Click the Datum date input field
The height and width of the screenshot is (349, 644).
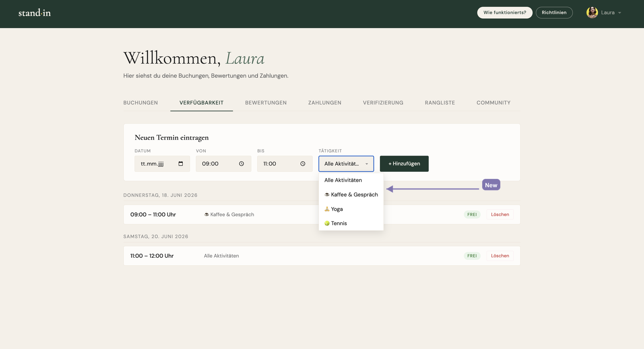coord(162,164)
